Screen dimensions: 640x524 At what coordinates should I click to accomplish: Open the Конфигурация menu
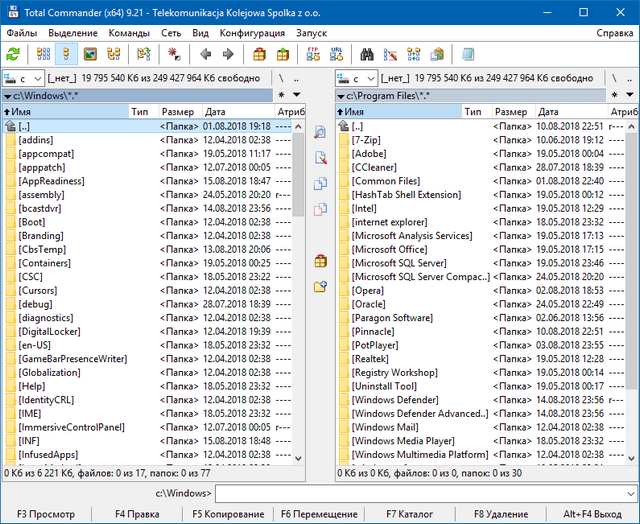point(251,33)
